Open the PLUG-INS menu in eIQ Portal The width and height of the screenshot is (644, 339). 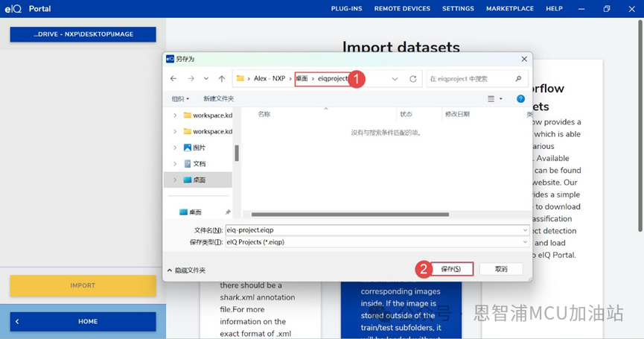click(347, 9)
